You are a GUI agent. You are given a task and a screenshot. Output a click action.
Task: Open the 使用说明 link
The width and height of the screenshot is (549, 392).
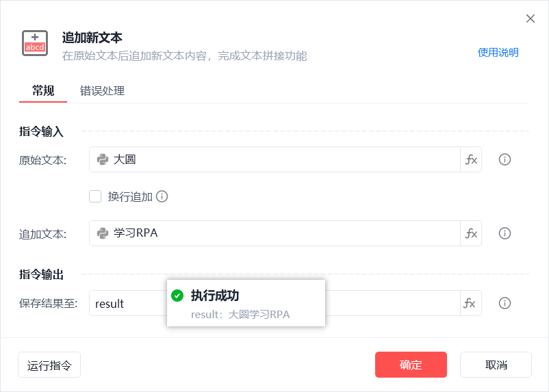pos(498,53)
